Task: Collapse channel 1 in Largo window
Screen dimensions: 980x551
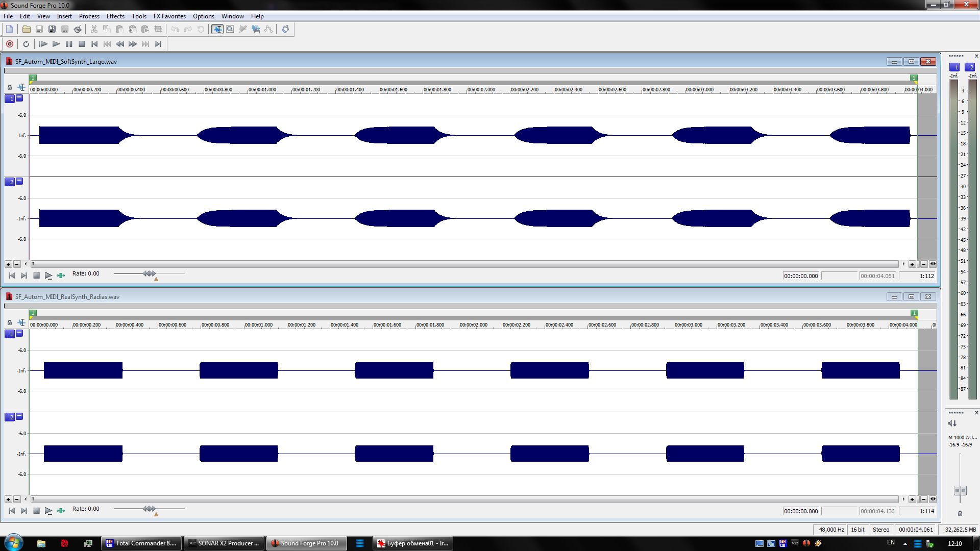Action: [x=19, y=98]
